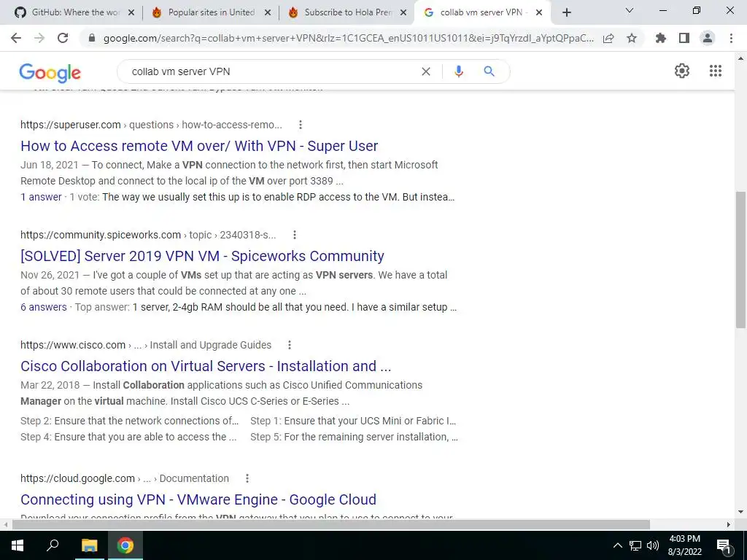Submit search with magnifier icon

[489, 71]
